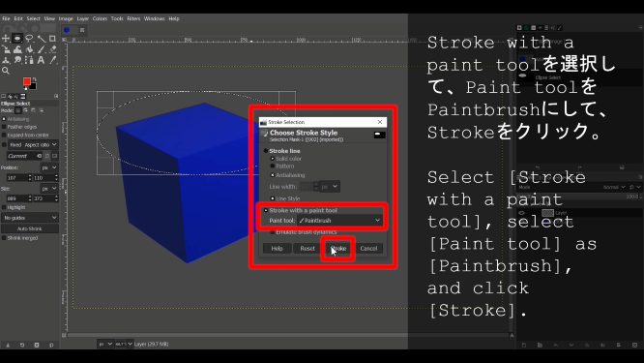Open status bar unit dropdown
The image size is (644, 363).
pyautogui.click(x=105, y=344)
